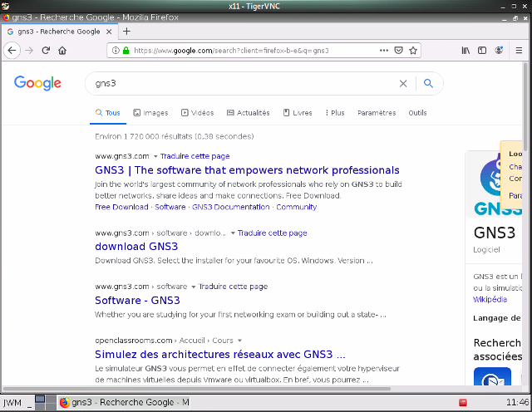
Task: Open a new tab with plus button
Action: coord(126,32)
